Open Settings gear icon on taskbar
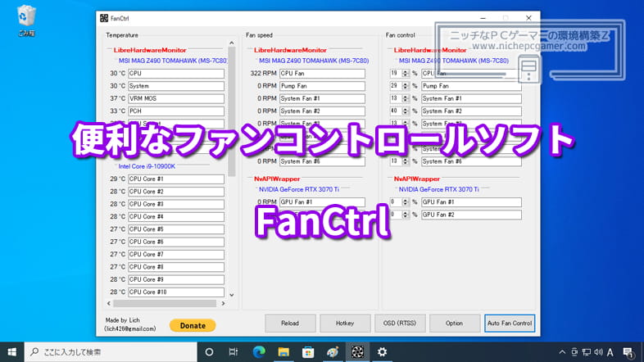The image size is (644, 362). (x=382, y=351)
